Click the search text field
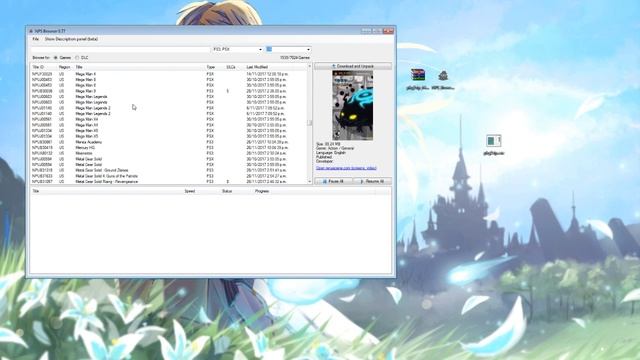Image resolution: width=640 pixels, height=360 pixels. [x=120, y=49]
